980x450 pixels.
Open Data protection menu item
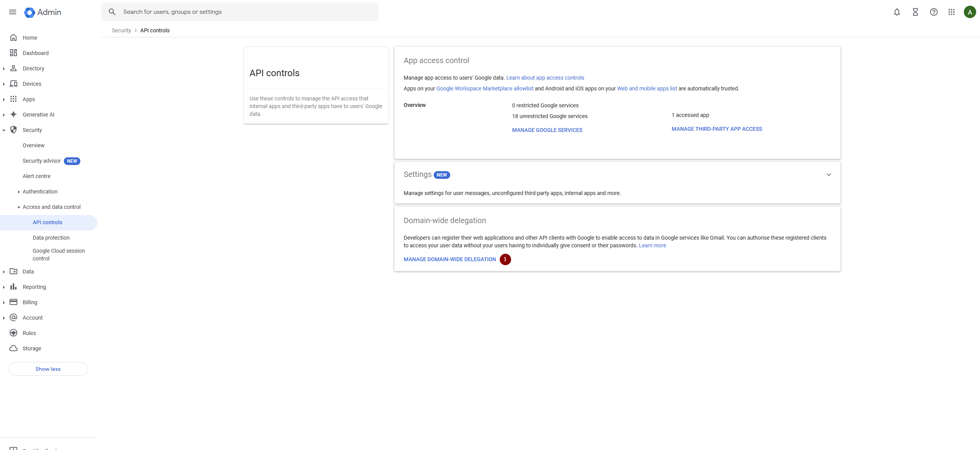coord(51,238)
